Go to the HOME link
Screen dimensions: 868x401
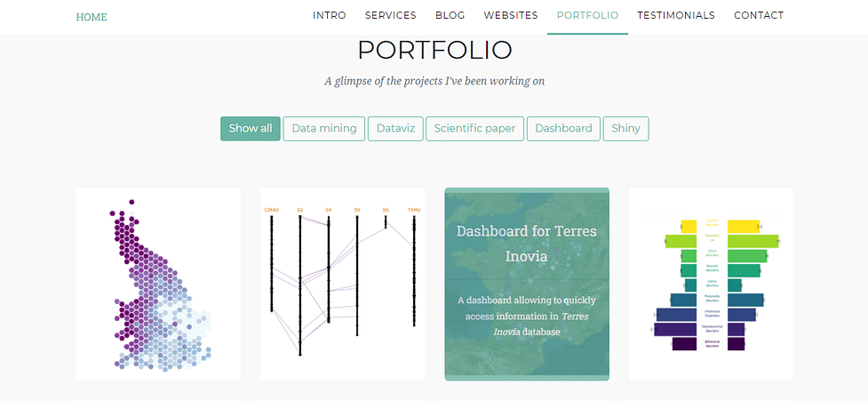pos(92,17)
